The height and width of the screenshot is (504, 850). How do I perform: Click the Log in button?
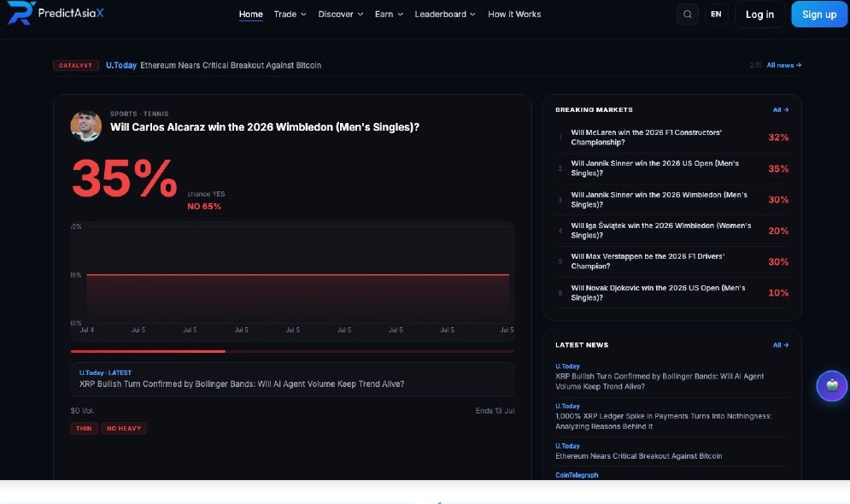coord(759,15)
